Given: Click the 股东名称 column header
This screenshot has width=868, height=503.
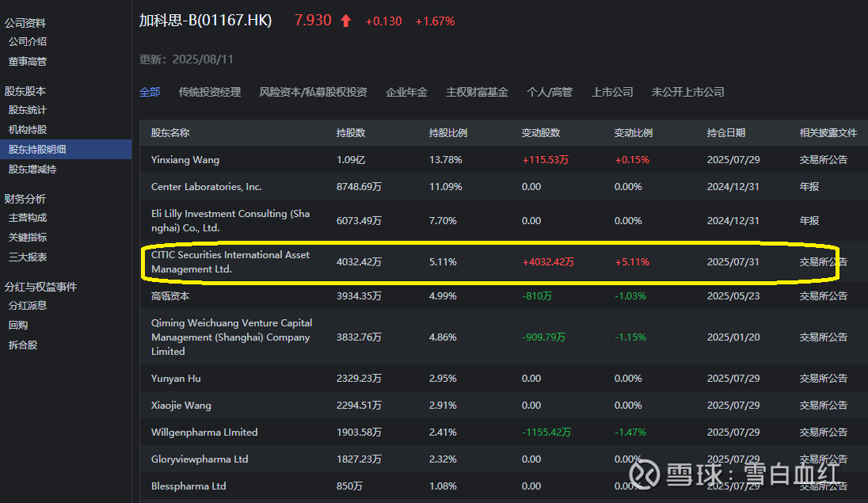Looking at the screenshot, I should point(170,133).
